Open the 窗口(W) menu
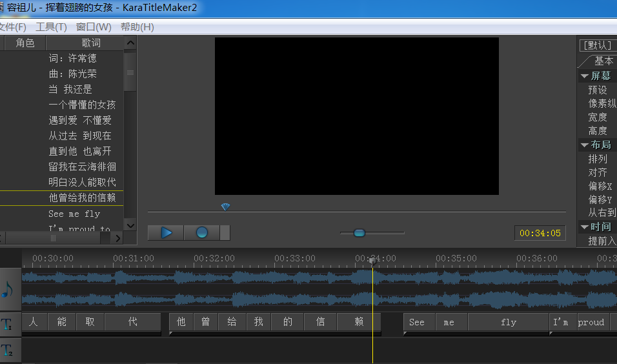617x364 pixels. click(x=94, y=27)
